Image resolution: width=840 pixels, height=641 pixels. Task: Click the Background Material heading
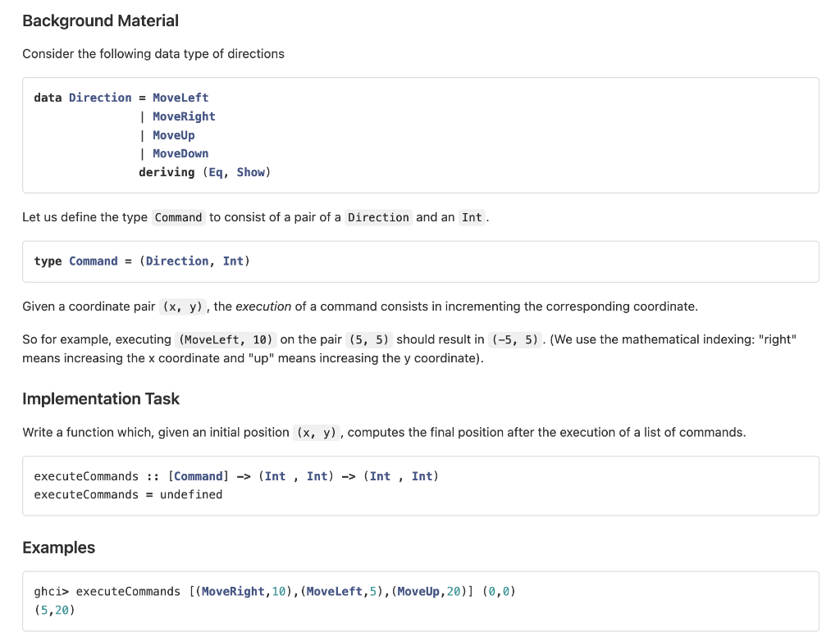tap(100, 20)
